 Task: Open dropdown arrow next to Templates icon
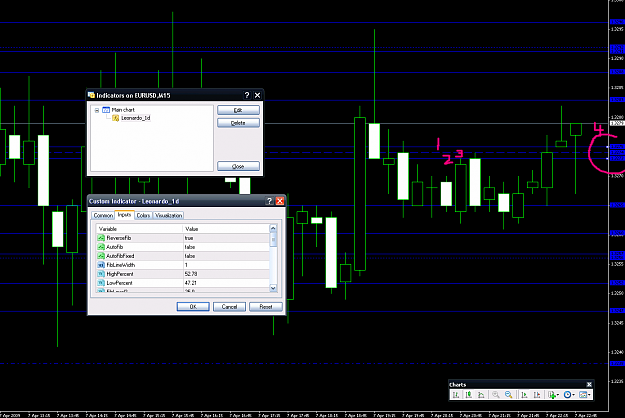589,395
